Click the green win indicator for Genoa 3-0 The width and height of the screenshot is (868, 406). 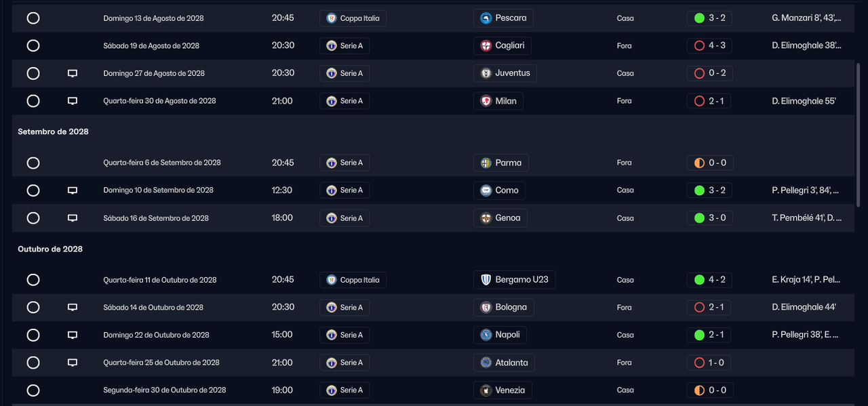[699, 218]
